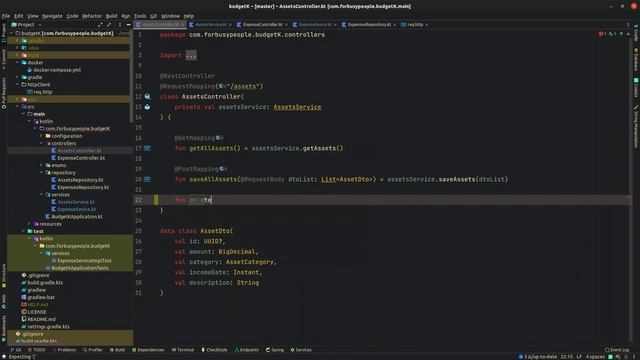Click the gutter icon on line 12
The image size is (640, 360).
coord(147,96)
